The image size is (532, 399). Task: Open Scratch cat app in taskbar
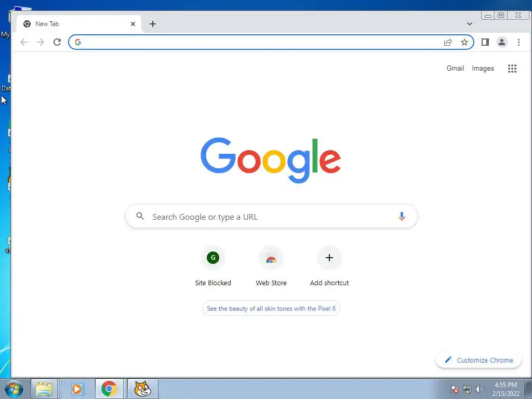142,389
